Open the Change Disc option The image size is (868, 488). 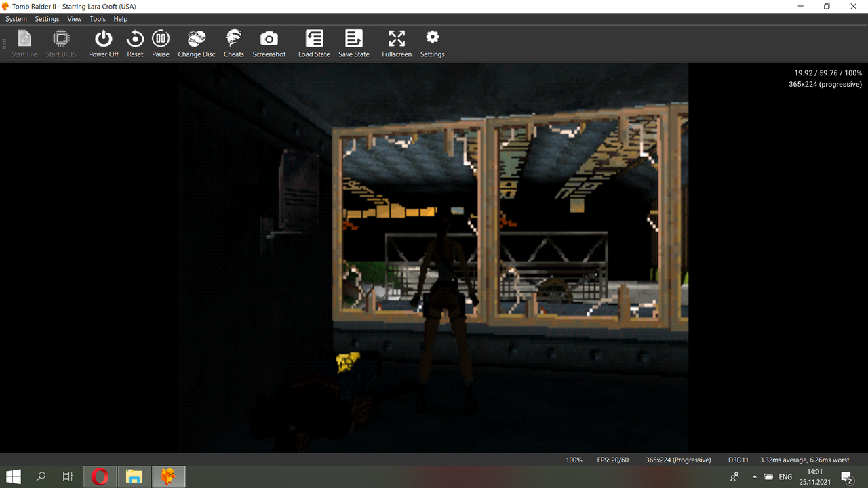[x=197, y=43]
